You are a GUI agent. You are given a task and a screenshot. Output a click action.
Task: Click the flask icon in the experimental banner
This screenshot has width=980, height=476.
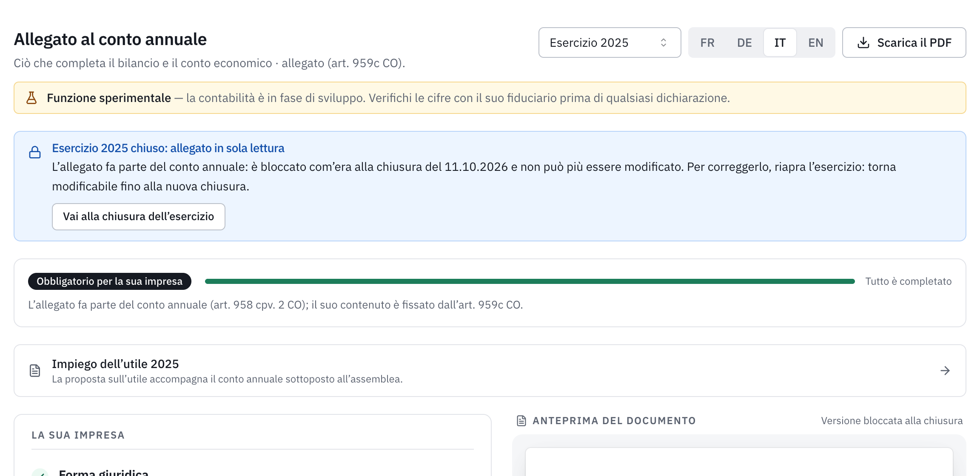click(x=31, y=98)
